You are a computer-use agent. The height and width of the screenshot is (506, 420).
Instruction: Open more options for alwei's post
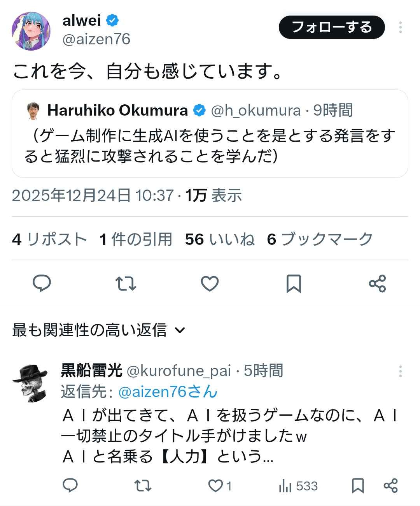coord(400,27)
